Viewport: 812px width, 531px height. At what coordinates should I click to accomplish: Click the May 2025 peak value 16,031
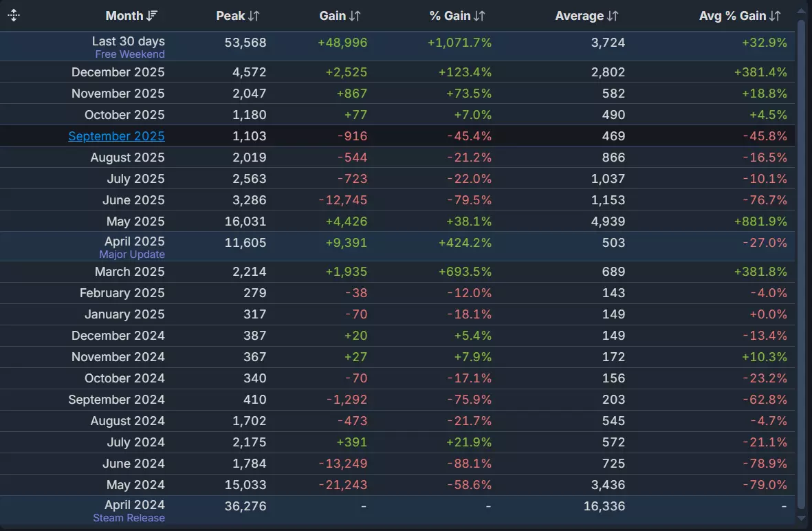click(x=245, y=221)
